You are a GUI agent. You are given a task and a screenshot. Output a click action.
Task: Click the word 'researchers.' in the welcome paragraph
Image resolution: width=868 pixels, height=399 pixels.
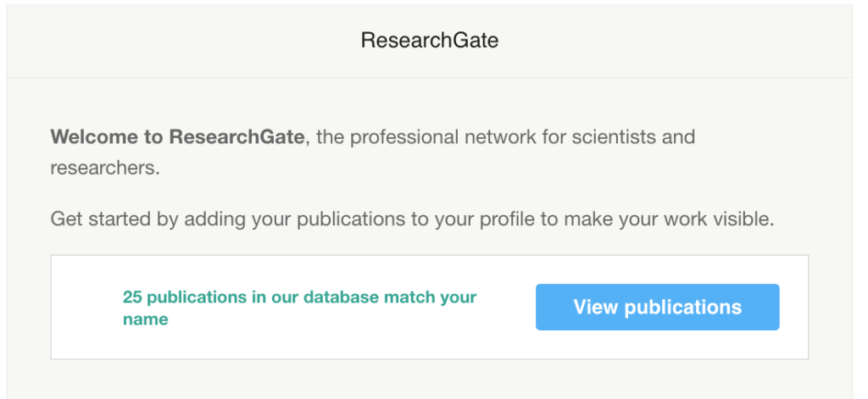click(105, 168)
